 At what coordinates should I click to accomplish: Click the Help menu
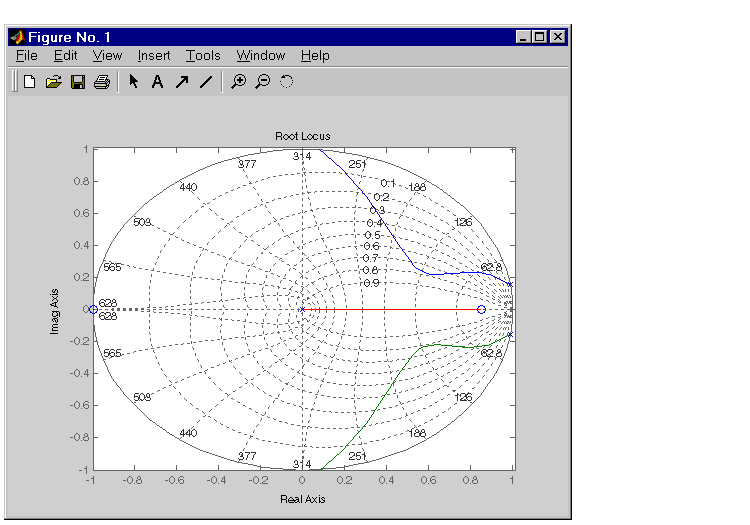click(315, 56)
